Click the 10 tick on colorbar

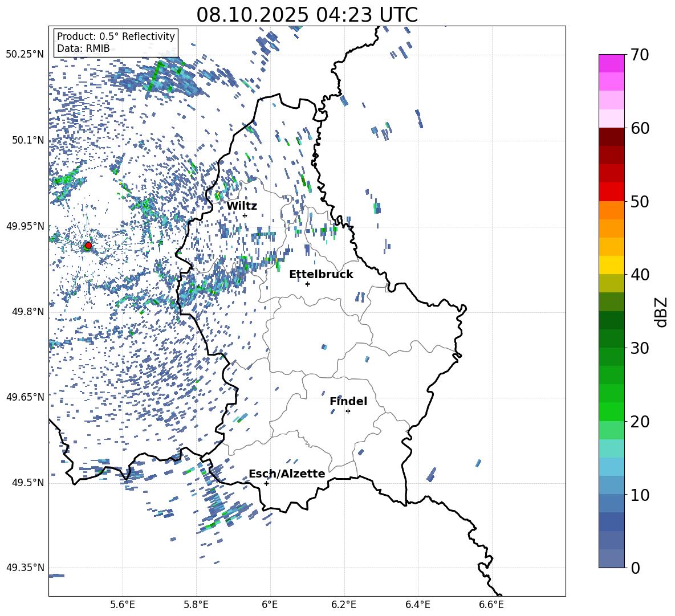[x=639, y=495]
